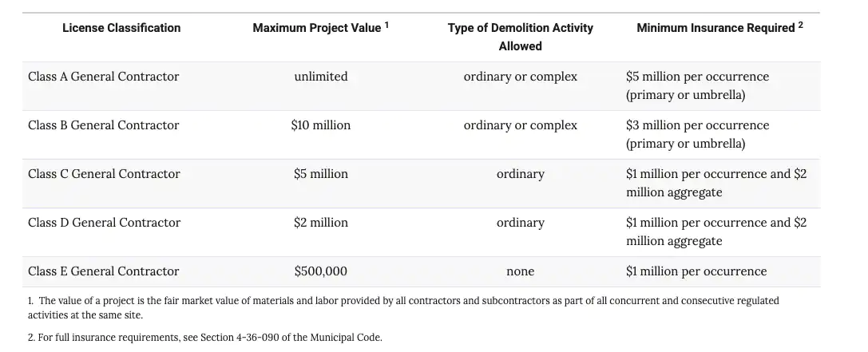Click the "$3 million per occurrence" insurance cell
Viewport: 868px width, 352px height.
pyautogui.click(x=697, y=134)
